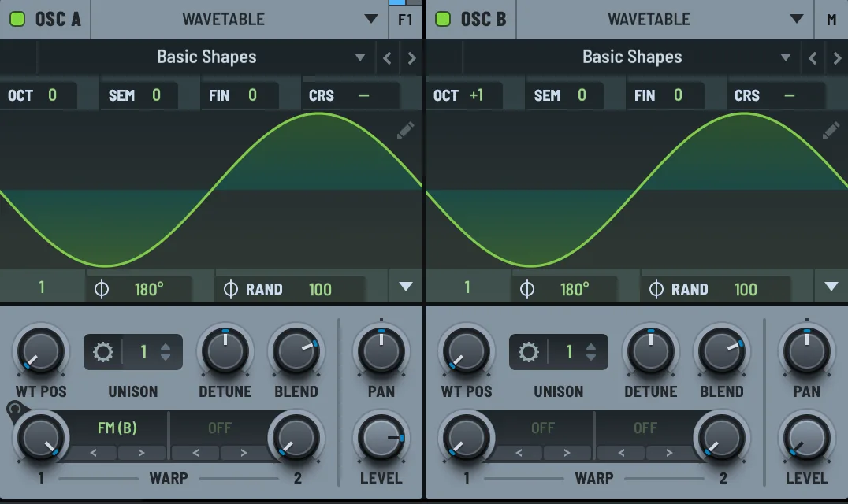Click the OSC B LEVEL knob

807,438
